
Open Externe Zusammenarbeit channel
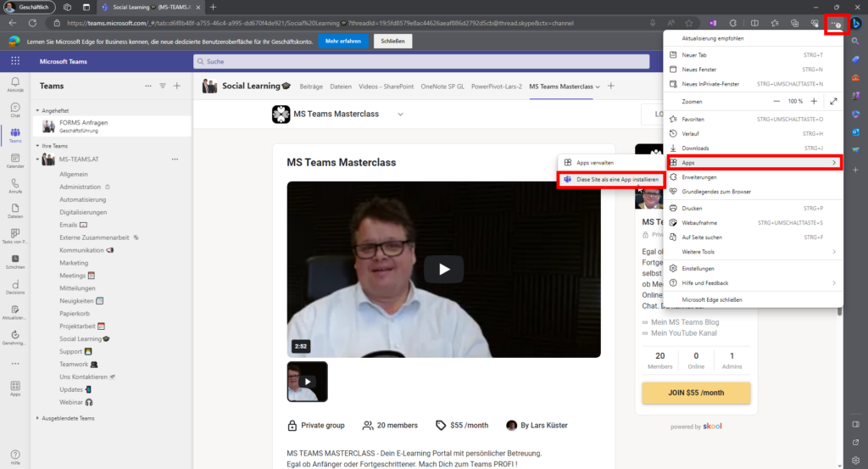99,237
